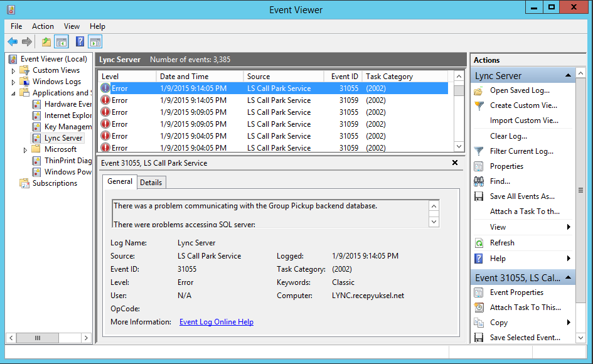The image size is (593, 364).
Task: Open the Action menu
Action: [x=43, y=26]
